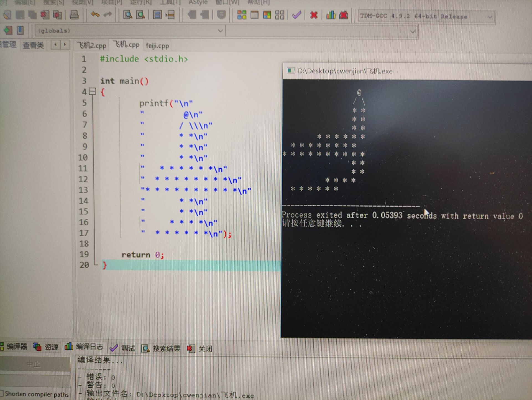Click the Save file toolbar icon
Image resolution: width=532 pixels, height=400 pixels.
pos(20,15)
